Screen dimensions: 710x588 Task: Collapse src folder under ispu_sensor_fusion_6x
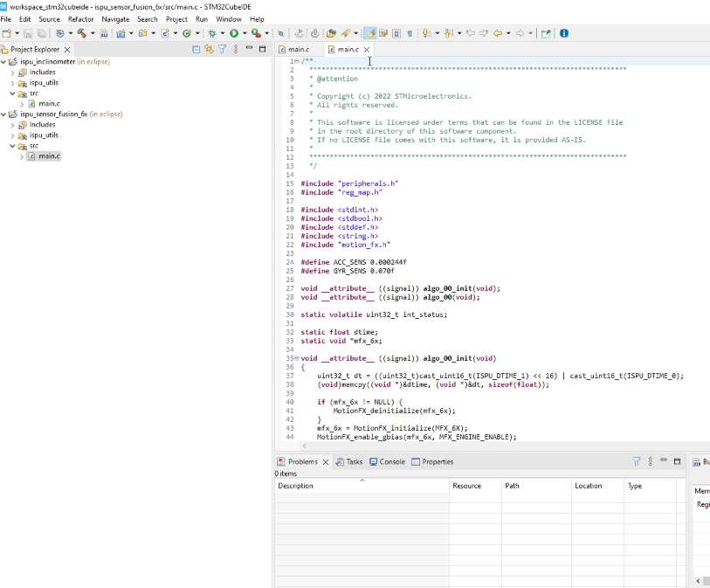coord(12,146)
